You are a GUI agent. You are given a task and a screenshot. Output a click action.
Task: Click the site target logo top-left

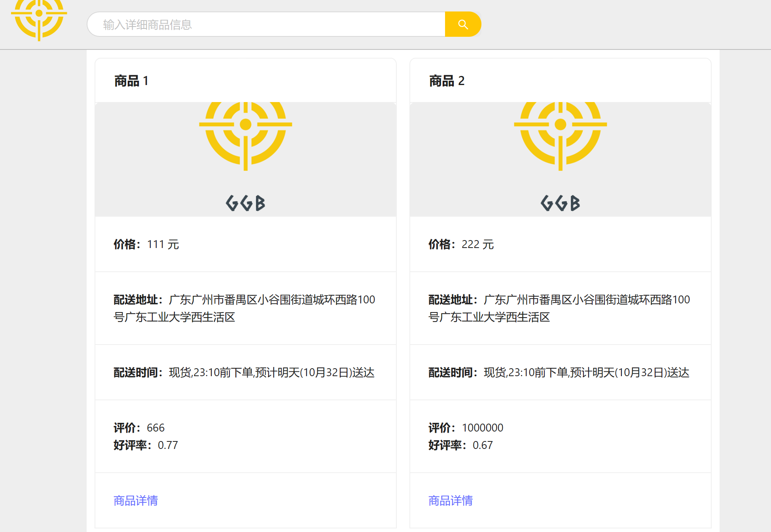tap(39, 18)
